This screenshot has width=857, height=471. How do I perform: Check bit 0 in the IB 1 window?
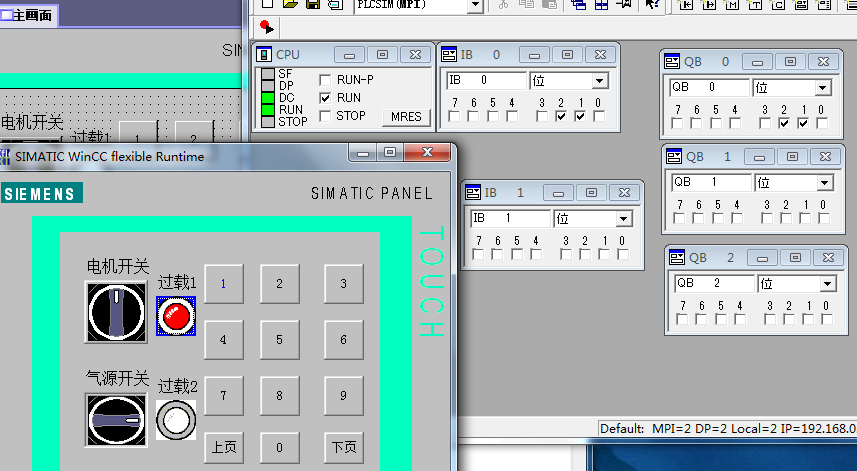click(623, 254)
